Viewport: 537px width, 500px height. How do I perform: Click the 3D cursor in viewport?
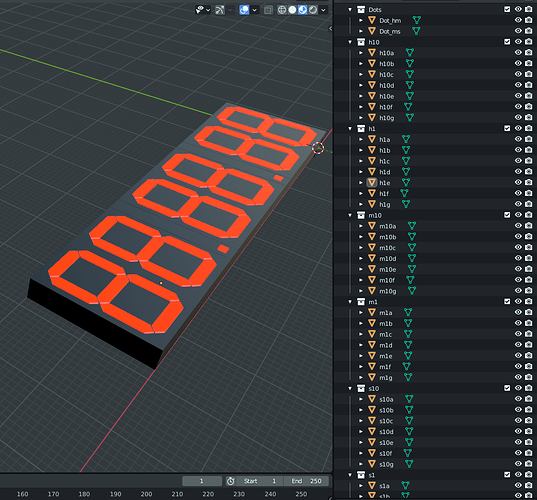click(x=318, y=148)
